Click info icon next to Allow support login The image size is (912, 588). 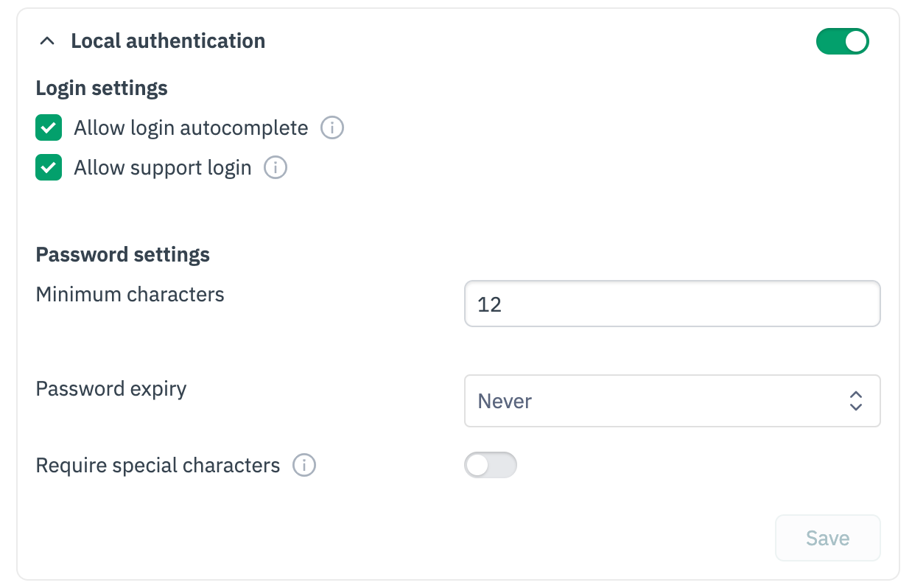click(x=276, y=168)
